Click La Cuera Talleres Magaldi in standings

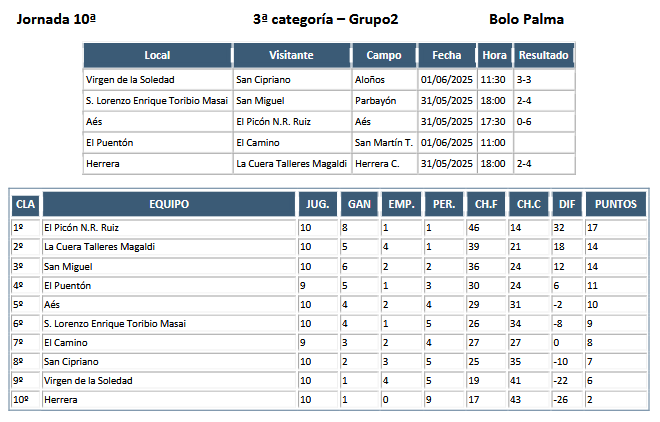pyautogui.click(x=99, y=247)
